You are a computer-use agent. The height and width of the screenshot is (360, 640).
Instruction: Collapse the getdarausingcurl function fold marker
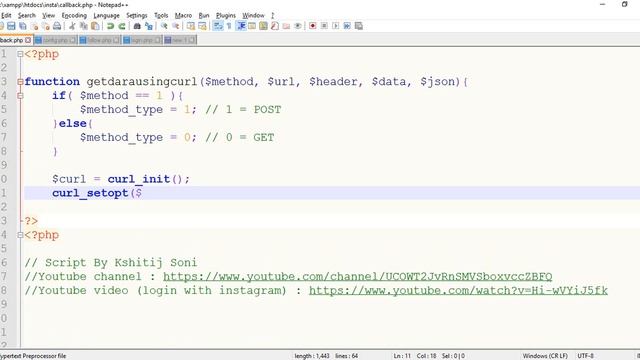point(20,82)
